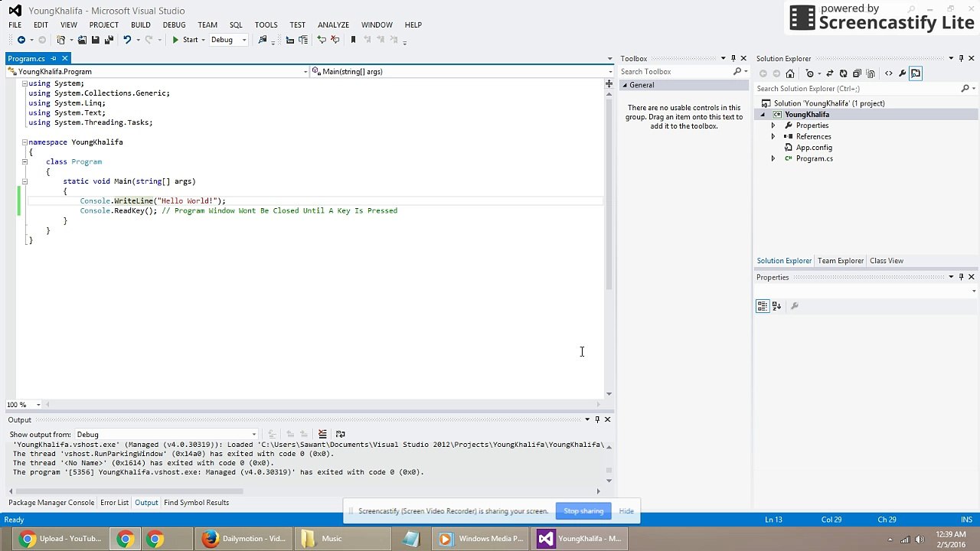
Task: Open the BUILD menu
Action: click(x=140, y=24)
